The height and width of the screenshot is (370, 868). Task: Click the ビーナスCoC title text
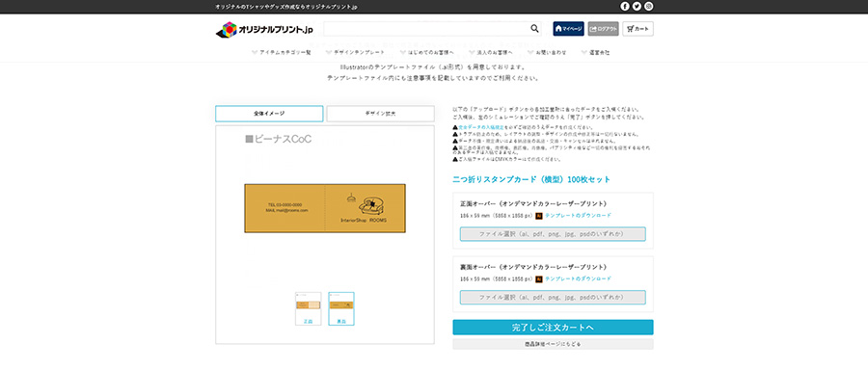[x=278, y=140]
